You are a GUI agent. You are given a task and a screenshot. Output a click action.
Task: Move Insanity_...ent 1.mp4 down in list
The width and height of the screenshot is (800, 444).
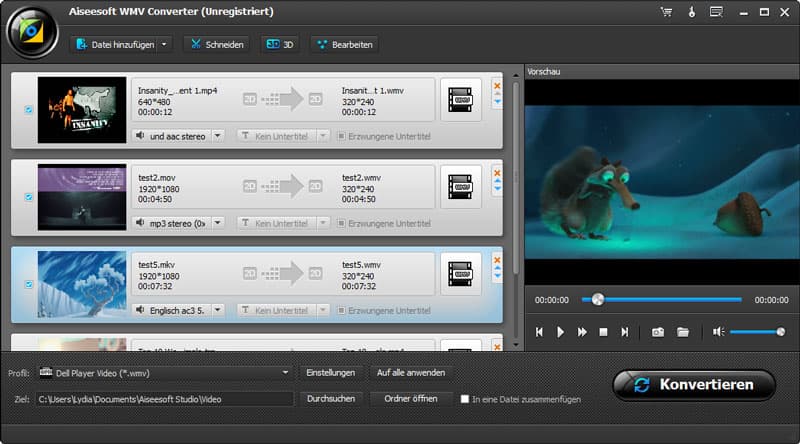pos(497,102)
